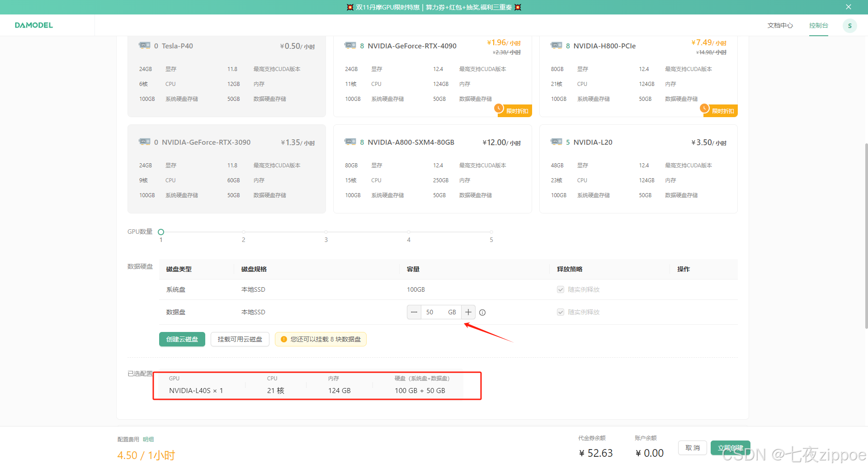
Task: Set GPU count slider to 5
Action: (491, 232)
